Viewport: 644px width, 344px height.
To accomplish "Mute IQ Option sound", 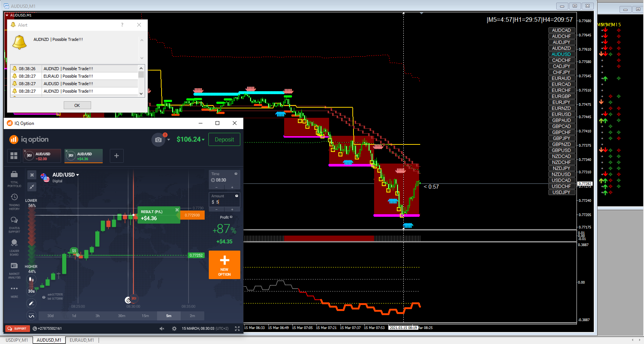I will coord(162,329).
